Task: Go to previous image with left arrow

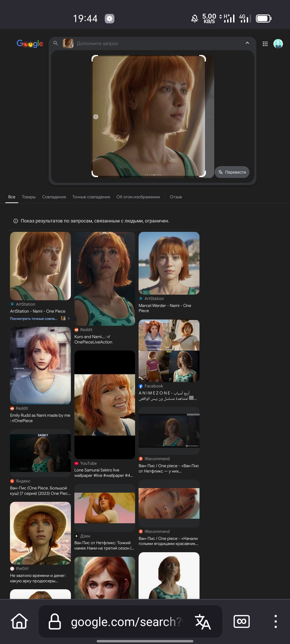Action: pyautogui.click(x=96, y=117)
